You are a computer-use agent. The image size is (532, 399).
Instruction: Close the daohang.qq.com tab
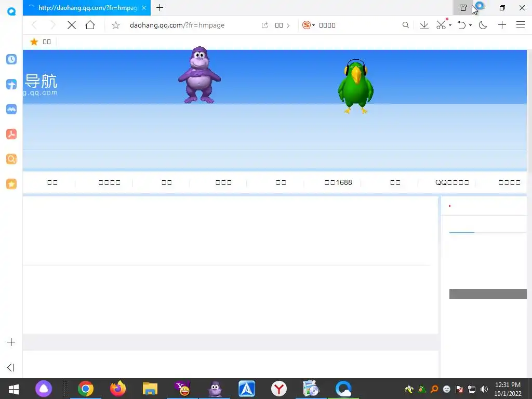(144, 7)
